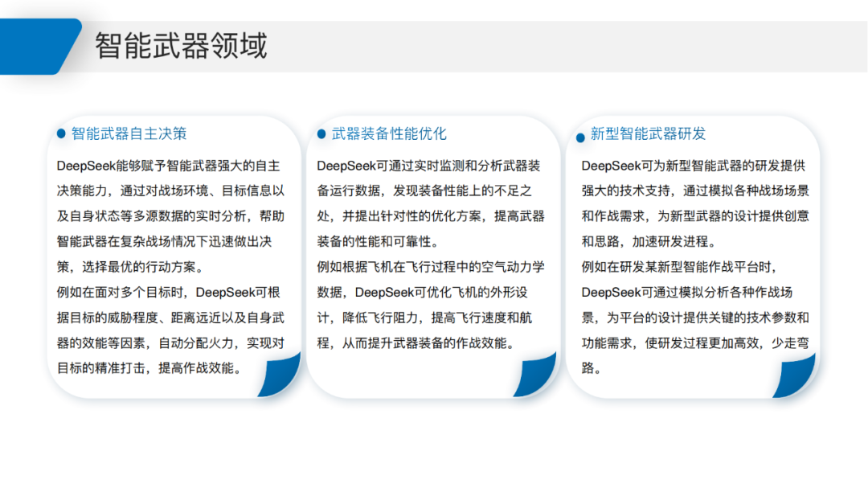Click line starting 功能需求，使研发过程

click(x=695, y=342)
